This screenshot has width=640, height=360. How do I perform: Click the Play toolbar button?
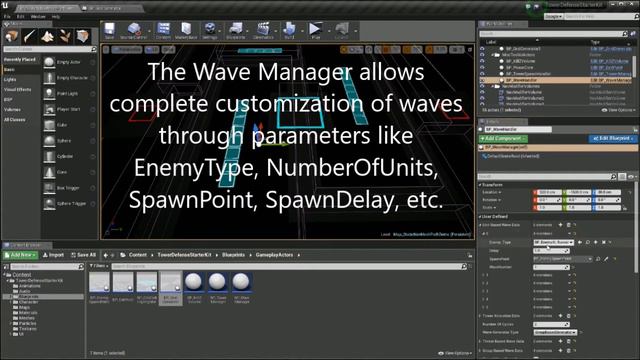tap(315, 30)
